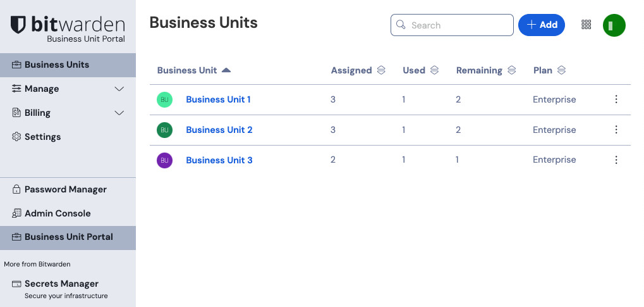This screenshot has height=307, width=644.
Task: Click the green user account avatar
Action: coord(614,25)
